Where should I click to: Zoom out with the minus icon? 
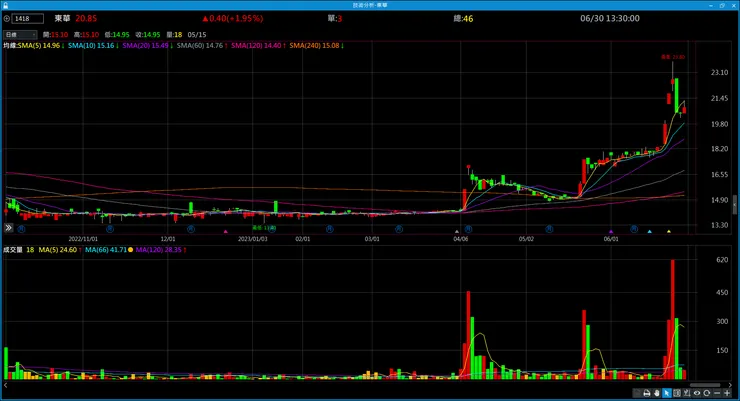(717, 393)
